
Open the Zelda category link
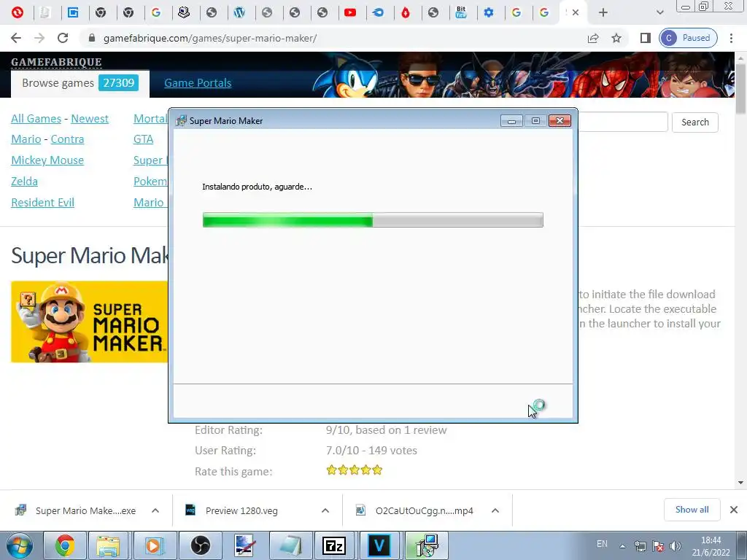click(x=24, y=182)
